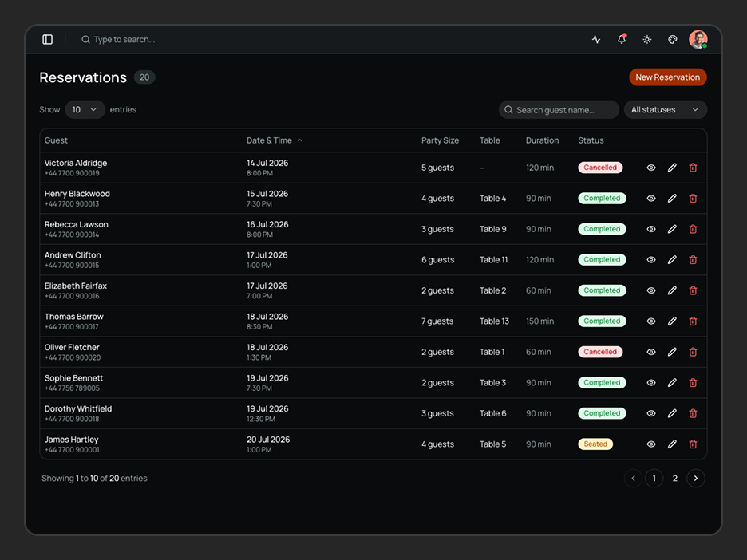Image resolution: width=747 pixels, height=560 pixels.
Task: View Victoria Aldridge reservation details
Action: 651,168
